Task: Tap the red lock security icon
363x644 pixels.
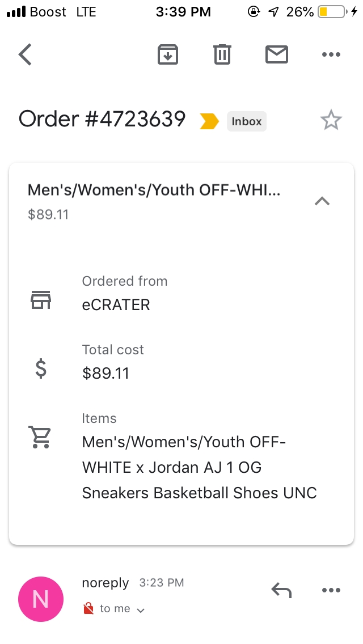Action: [88, 609]
